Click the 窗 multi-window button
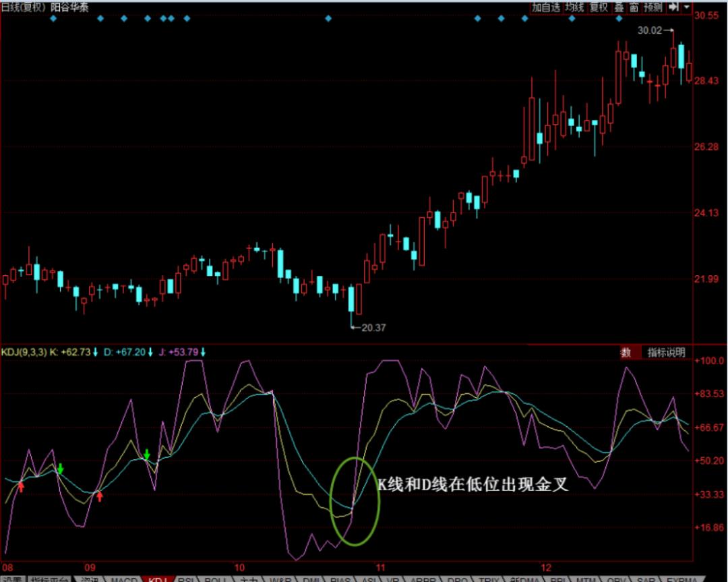The image size is (728, 582). 634,7
